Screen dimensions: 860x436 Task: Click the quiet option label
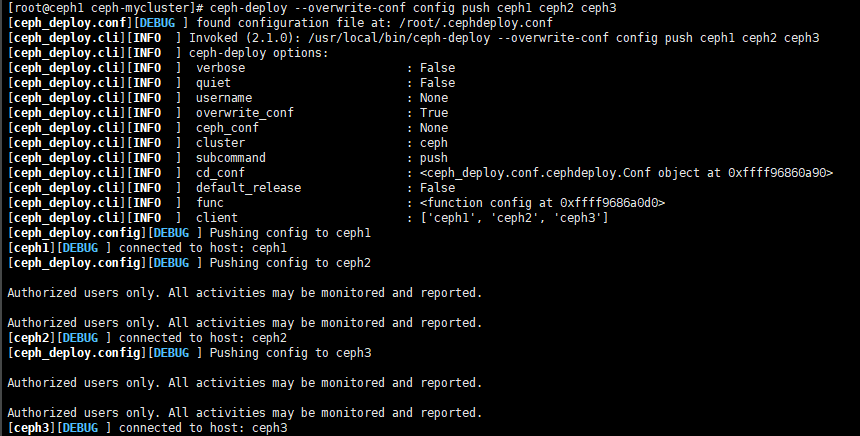pyautogui.click(x=213, y=83)
